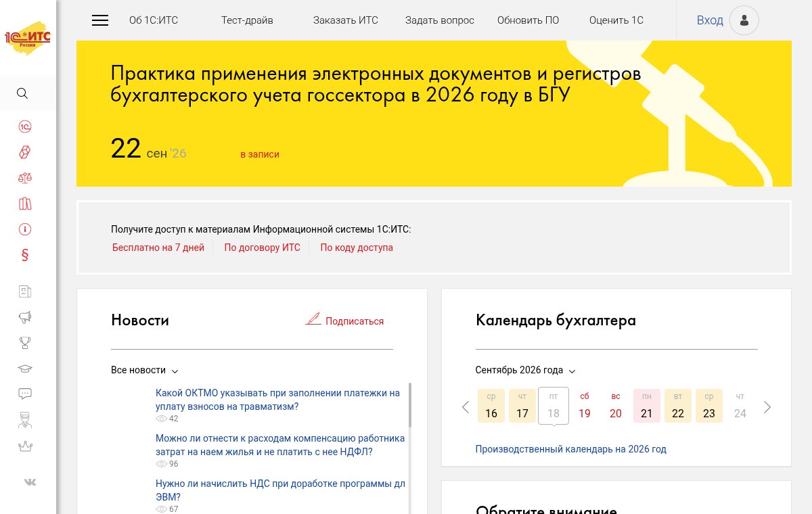The height and width of the screenshot is (514, 812).
Task: Open the Задать вопрос menu item
Action: [x=440, y=20]
